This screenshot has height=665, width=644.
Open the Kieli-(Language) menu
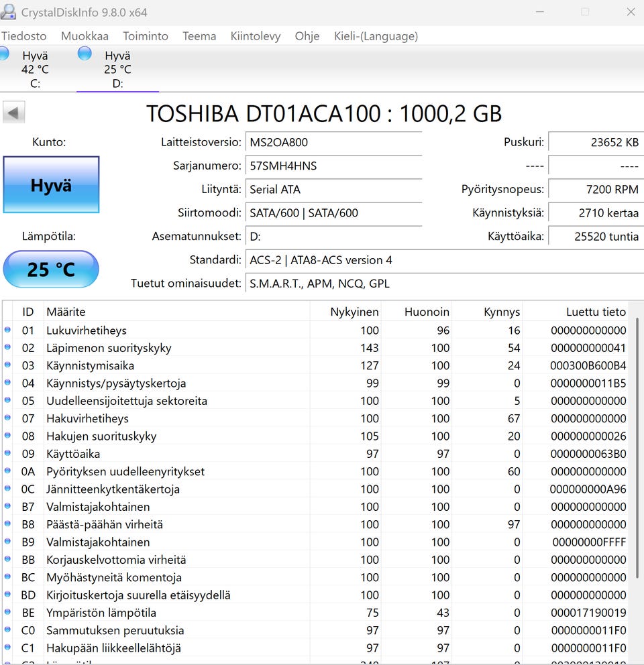[x=376, y=36]
